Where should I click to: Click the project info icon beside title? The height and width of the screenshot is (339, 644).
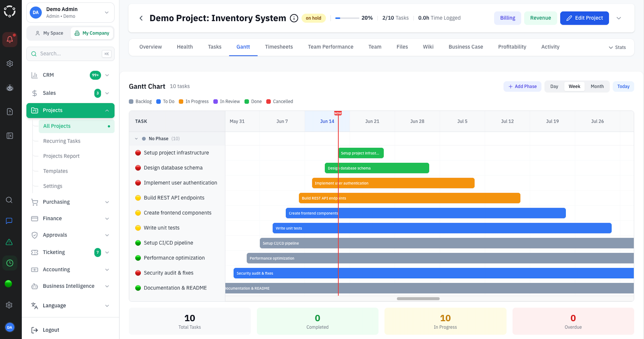click(294, 18)
